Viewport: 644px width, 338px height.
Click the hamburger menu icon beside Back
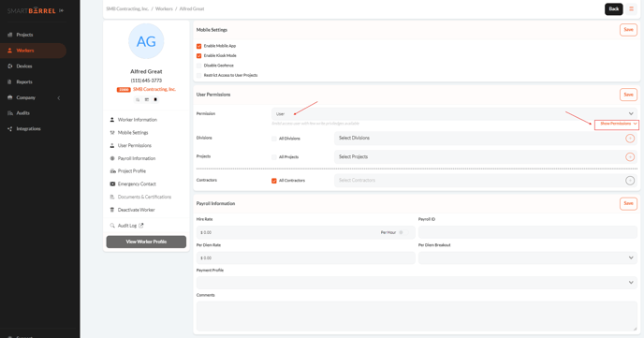(631, 8)
